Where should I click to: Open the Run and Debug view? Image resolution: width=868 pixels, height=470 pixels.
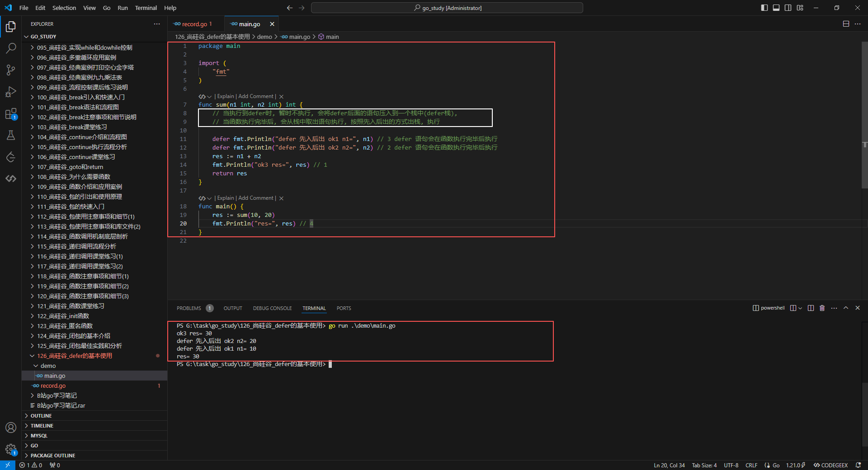[11, 92]
